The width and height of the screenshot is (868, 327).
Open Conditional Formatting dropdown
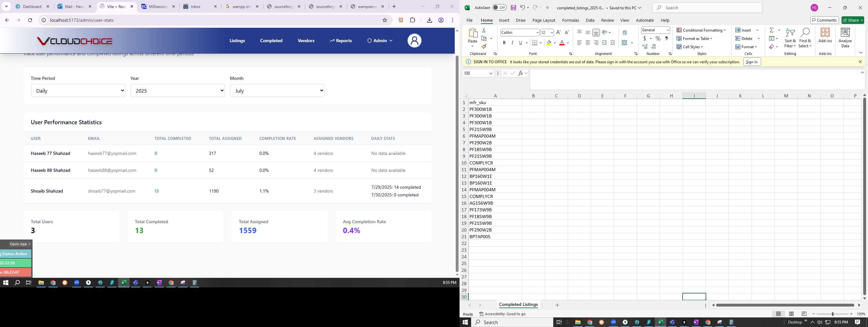(701, 30)
